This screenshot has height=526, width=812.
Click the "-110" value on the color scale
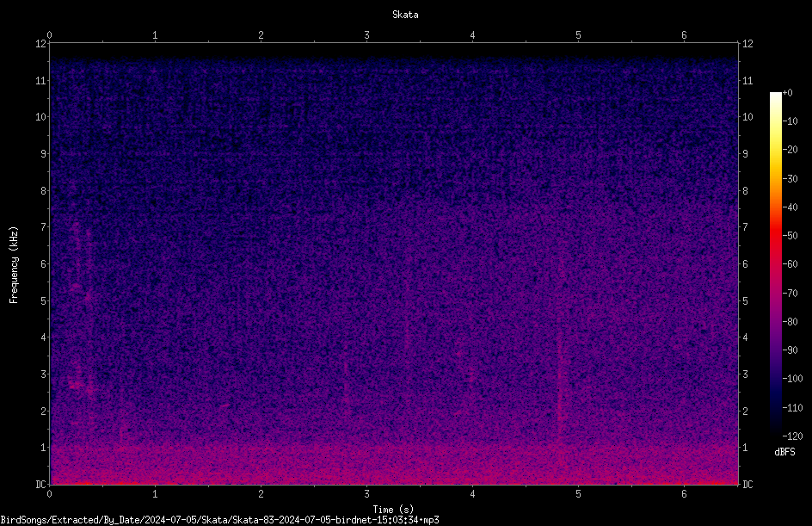coord(792,408)
